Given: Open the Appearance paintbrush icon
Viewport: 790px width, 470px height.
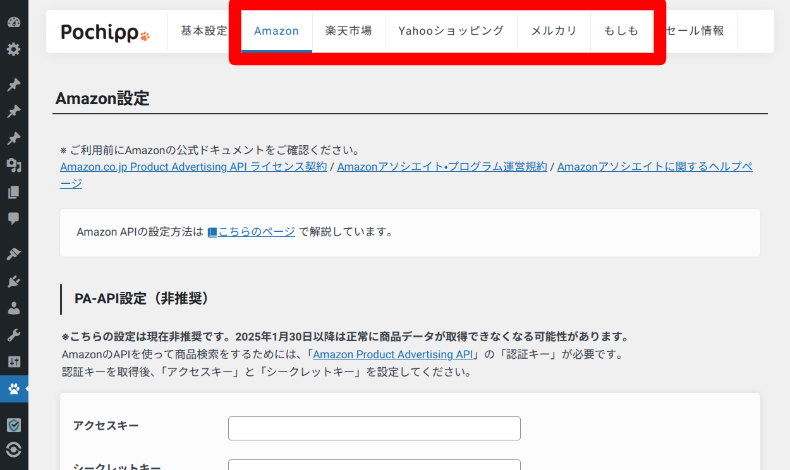Looking at the screenshot, I should 14,254.
